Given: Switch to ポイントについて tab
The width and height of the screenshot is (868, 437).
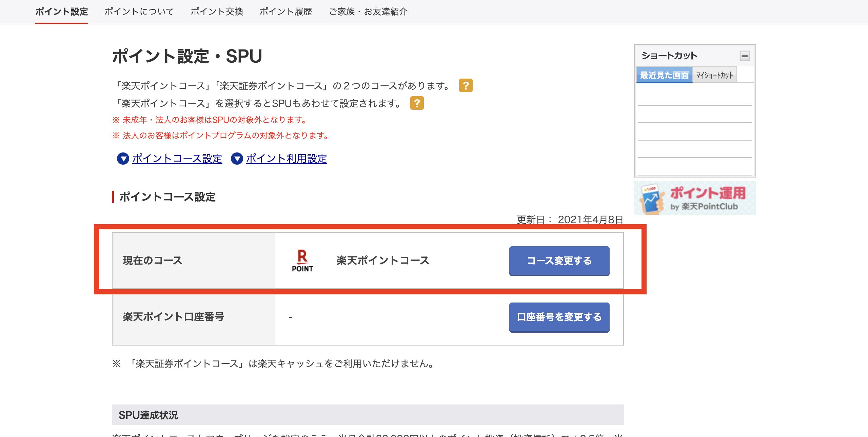Looking at the screenshot, I should point(139,12).
